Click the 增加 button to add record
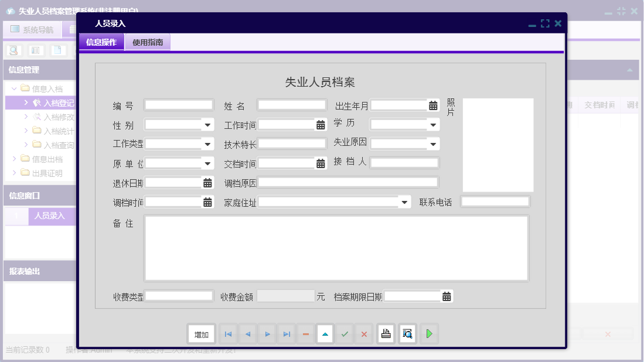The width and height of the screenshot is (644, 362). click(201, 334)
